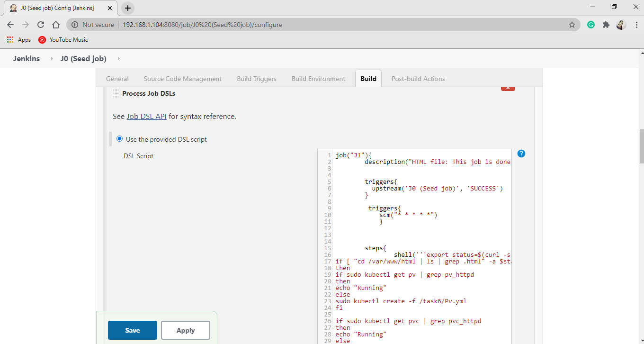Click the browser extensions puzzle icon
Image resolution: width=644 pixels, height=344 pixels.
(x=606, y=25)
